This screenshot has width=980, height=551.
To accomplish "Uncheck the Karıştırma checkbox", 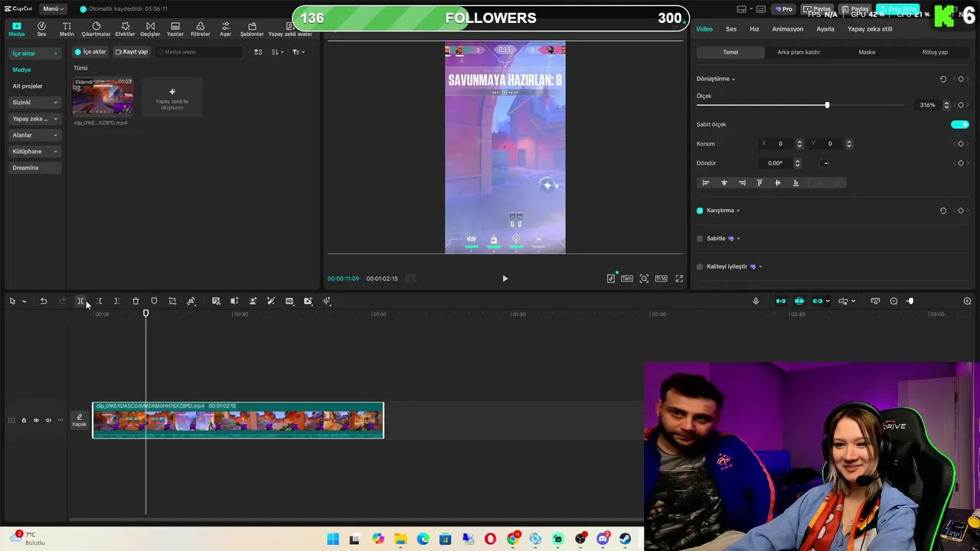I will tap(700, 210).
